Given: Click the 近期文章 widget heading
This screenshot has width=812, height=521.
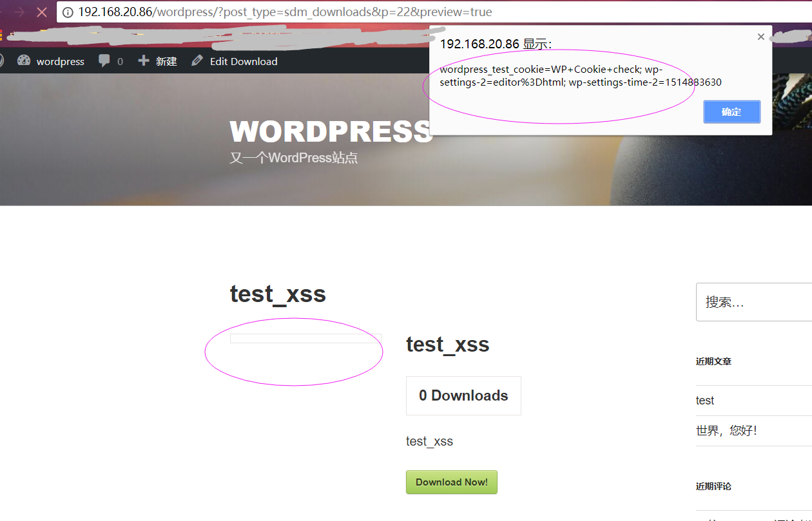Looking at the screenshot, I should [713, 361].
